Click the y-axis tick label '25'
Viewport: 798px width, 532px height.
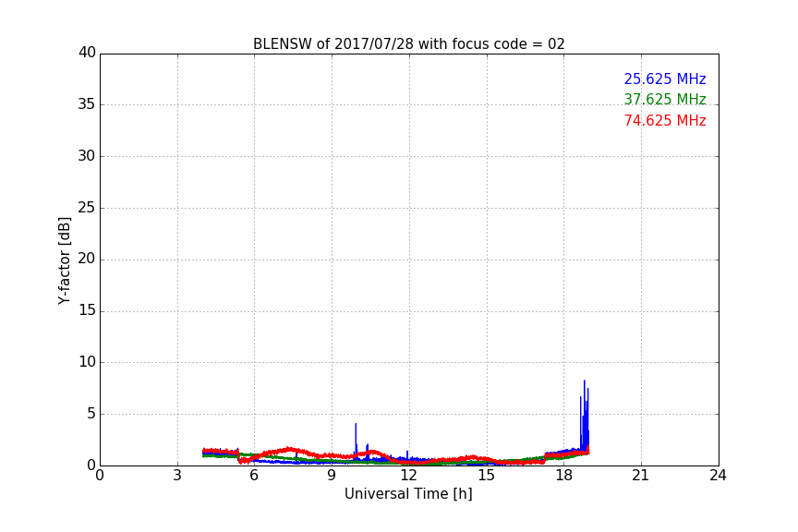click(x=87, y=207)
